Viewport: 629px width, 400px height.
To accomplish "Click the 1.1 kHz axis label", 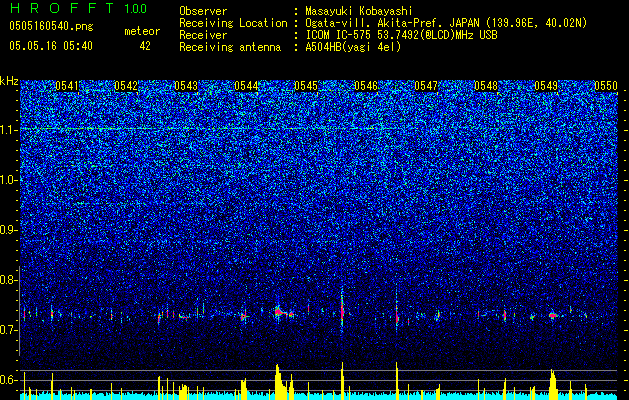I will point(9,130).
